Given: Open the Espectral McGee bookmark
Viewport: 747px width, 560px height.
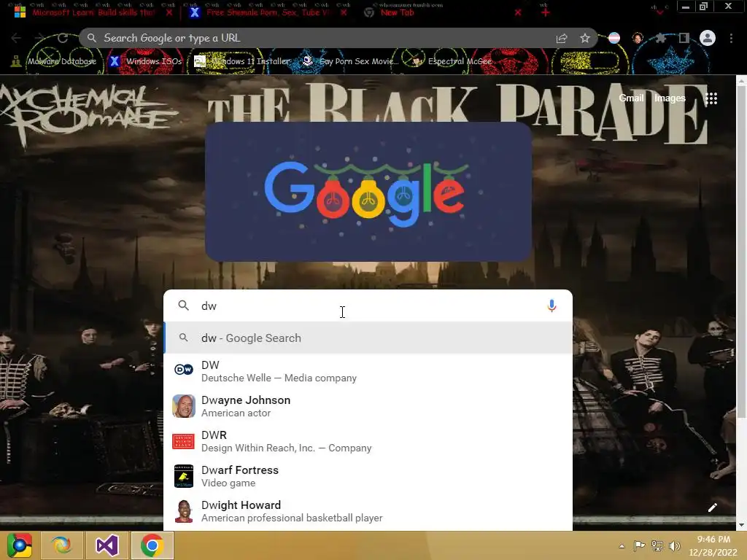Looking at the screenshot, I should point(452,61).
